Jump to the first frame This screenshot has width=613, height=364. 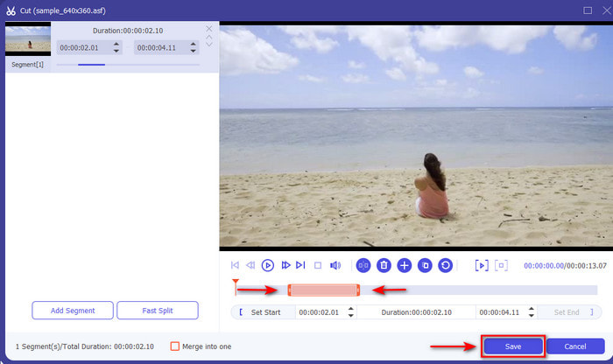[235, 265]
